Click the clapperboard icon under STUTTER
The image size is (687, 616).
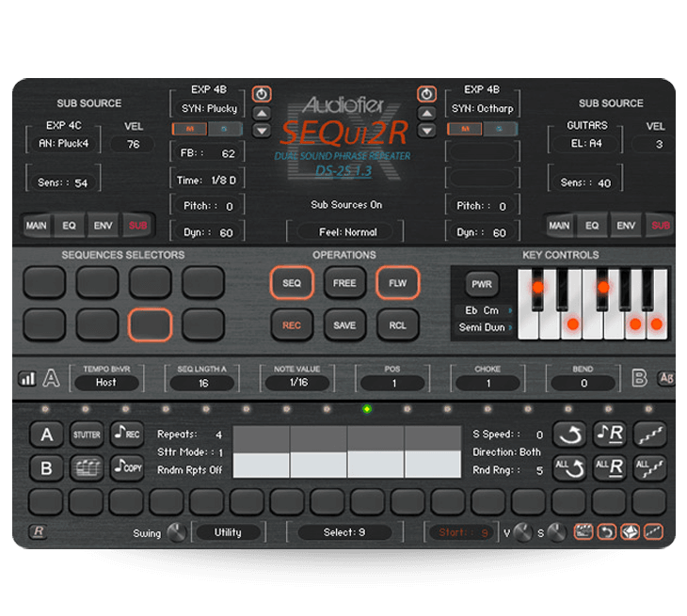tap(87, 467)
